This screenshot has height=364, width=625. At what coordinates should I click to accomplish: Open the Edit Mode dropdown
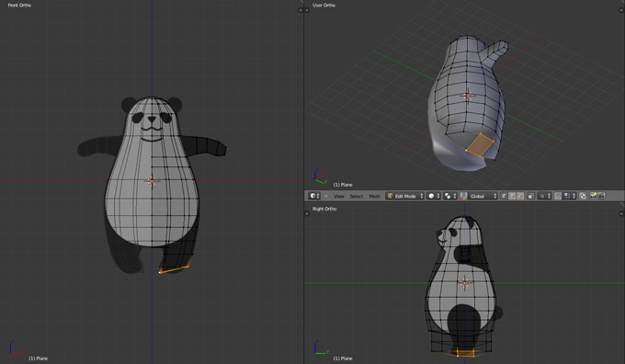pos(404,196)
